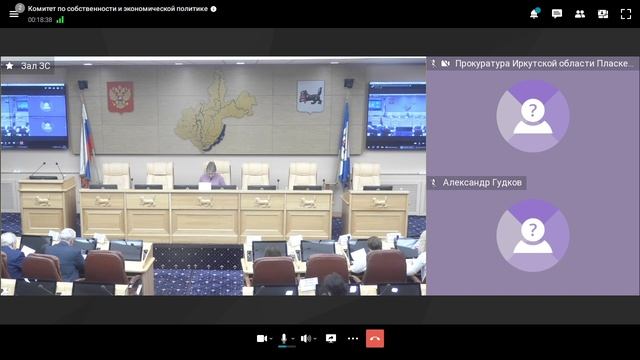Open notifications bell

point(534,13)
